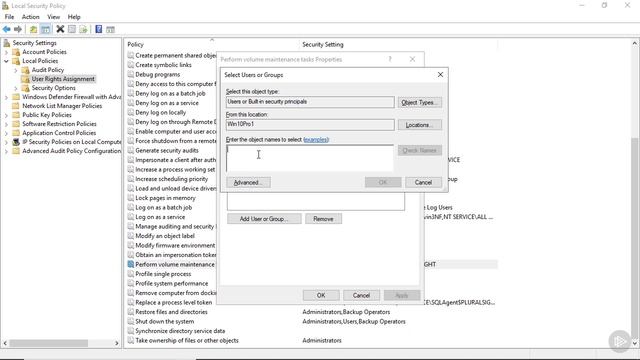Select User Rights Assignment tree item
The image size is (640, 360).
[x=63, y=79]
